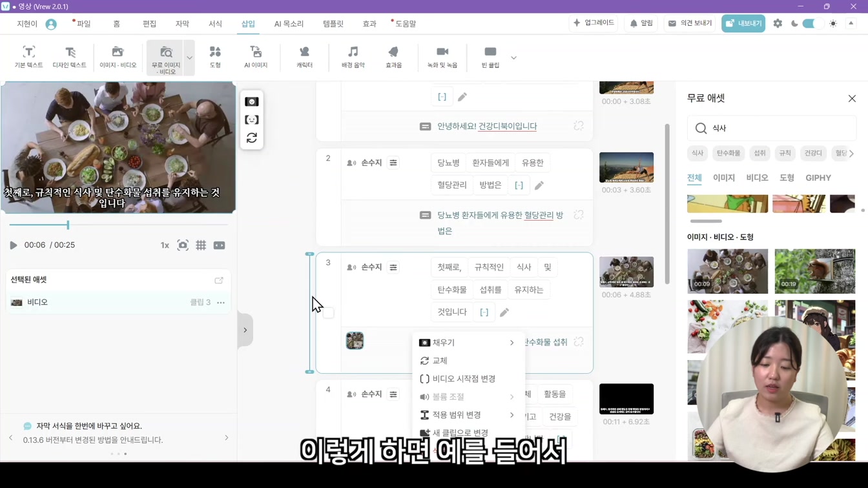Screen dimensions: 868x488
Task: Tick the checkbox on clip 3
Action: (x=329, y=313)
